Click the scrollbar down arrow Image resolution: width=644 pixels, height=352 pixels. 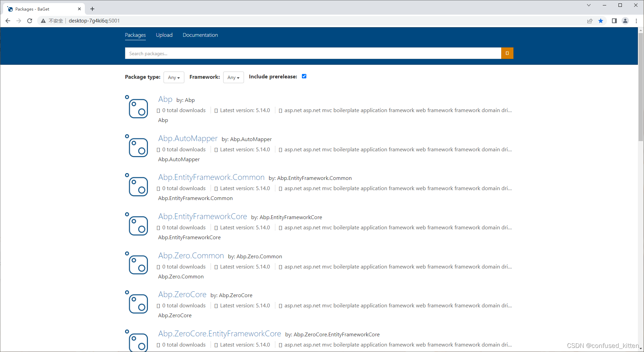tap(641, 349)
